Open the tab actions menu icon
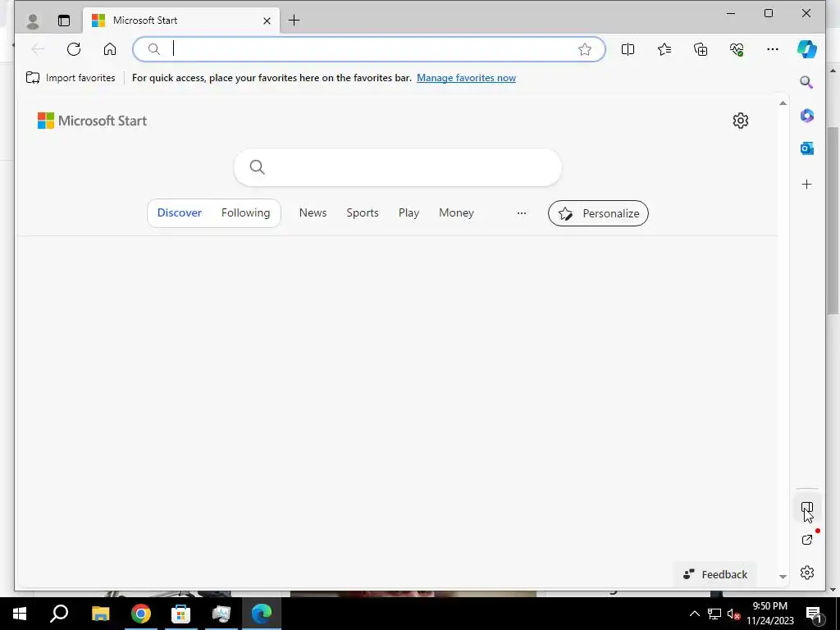 point(64,21)
